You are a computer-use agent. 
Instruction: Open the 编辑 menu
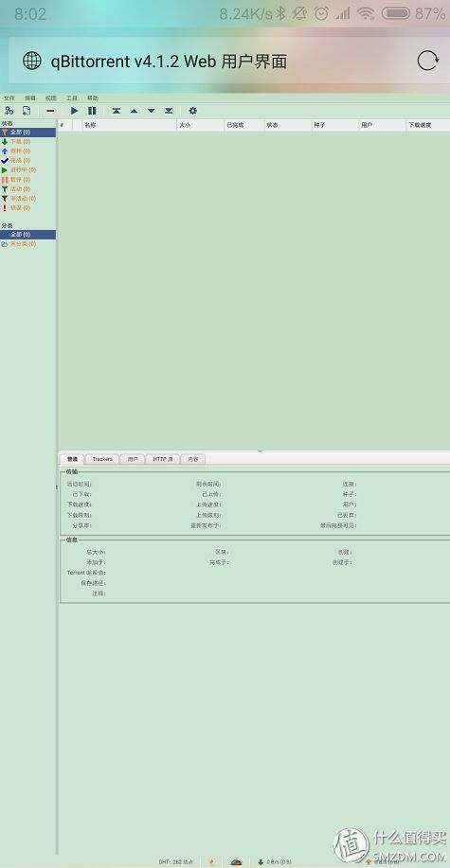pyautogui.click(x=30, y=98)
